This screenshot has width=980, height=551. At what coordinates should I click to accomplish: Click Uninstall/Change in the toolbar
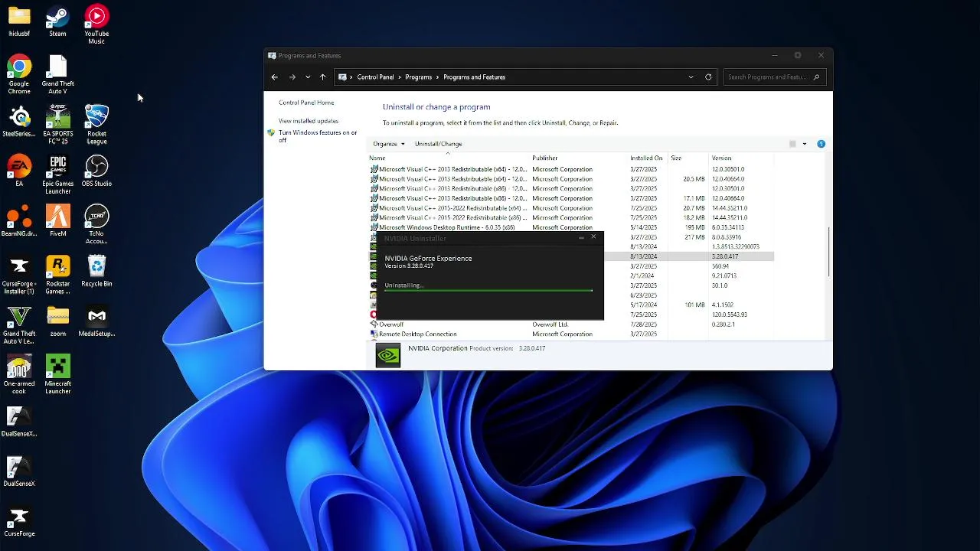tap(438, 144)
